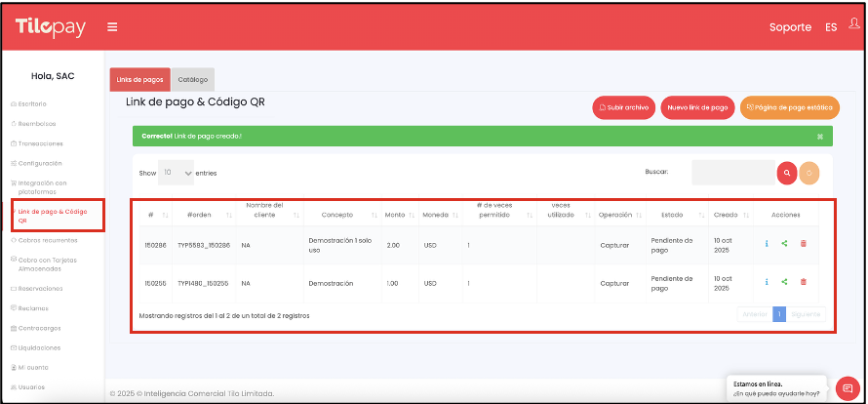Click red search magnifier button
Viewport: 868px width, 404px height.
pyautogui.click(x=786, y=173)
